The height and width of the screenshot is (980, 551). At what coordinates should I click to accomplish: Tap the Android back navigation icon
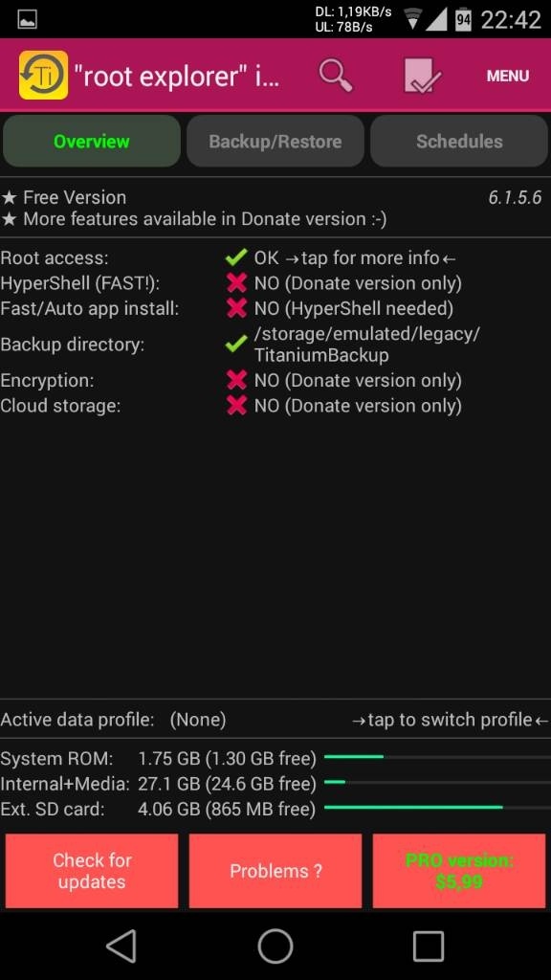click(121, 946)
